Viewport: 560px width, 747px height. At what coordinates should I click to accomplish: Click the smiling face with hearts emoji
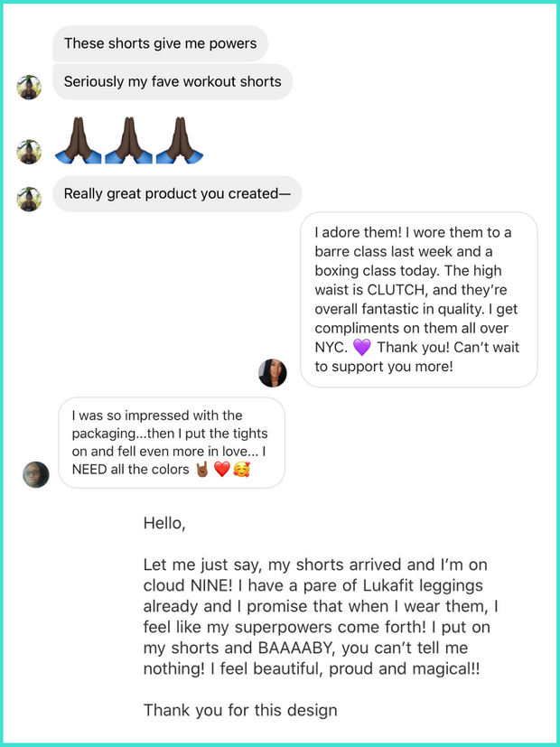click(242, 470)
